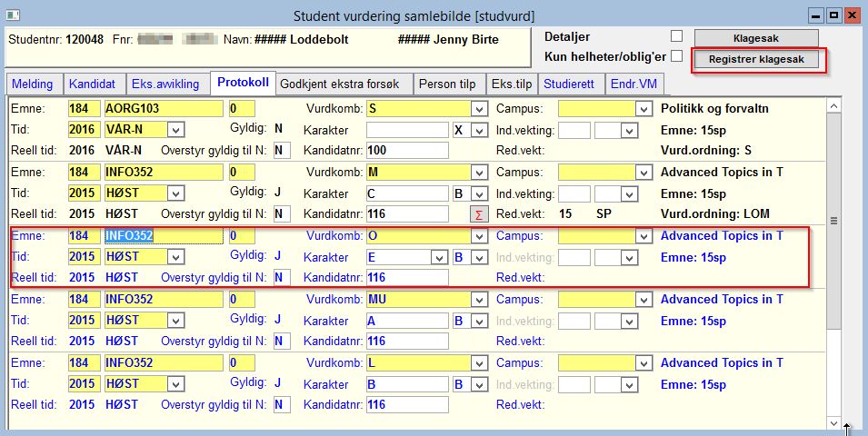The width and height of the screenshot is (868, 436).
Task: Open Vurdkomb dropdown showing S for AORG103
Action: [x=479, y=109]
